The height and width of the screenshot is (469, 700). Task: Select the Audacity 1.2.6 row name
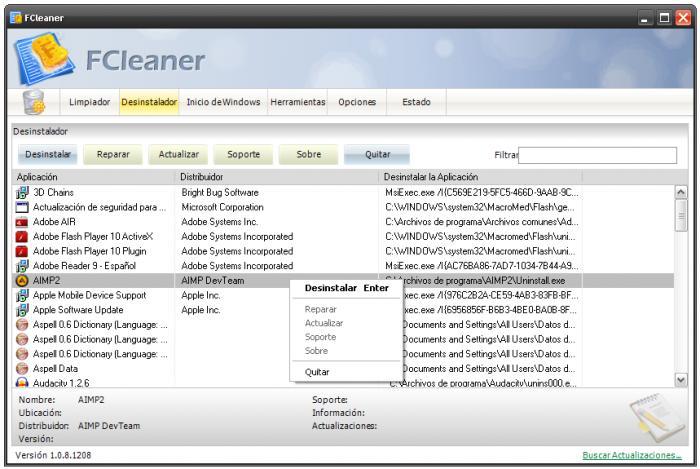coord(61,383)
